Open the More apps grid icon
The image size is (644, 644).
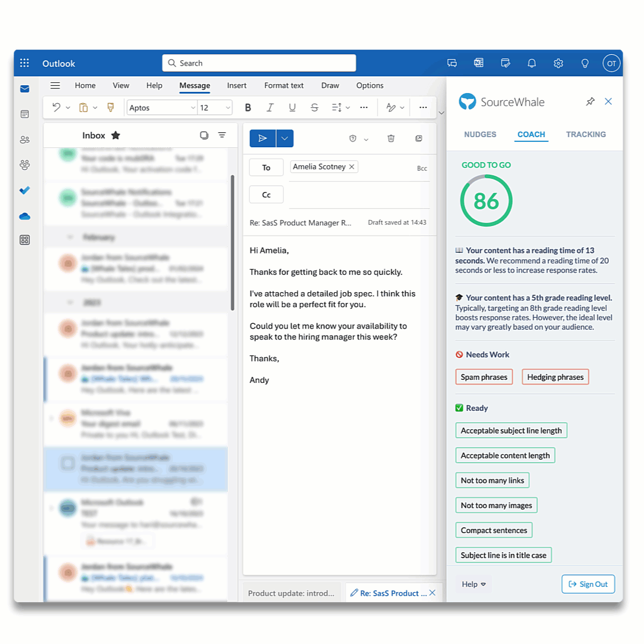point(24,240)
